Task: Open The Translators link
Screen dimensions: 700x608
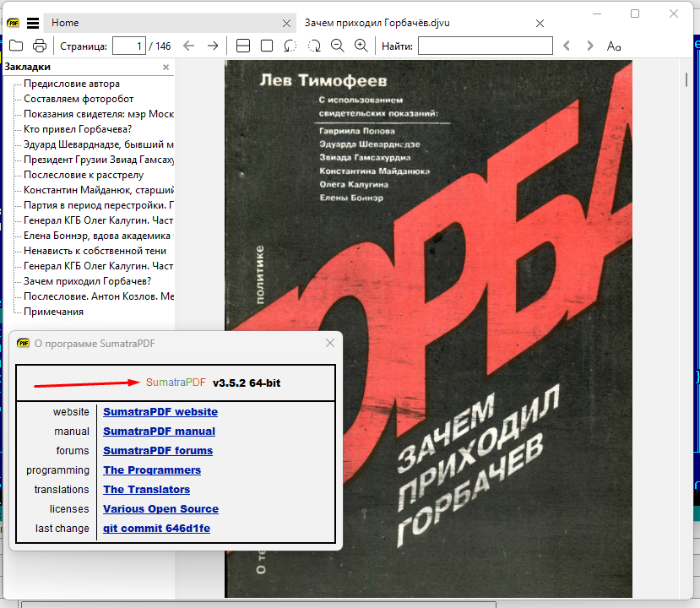Action: [146, 489]
